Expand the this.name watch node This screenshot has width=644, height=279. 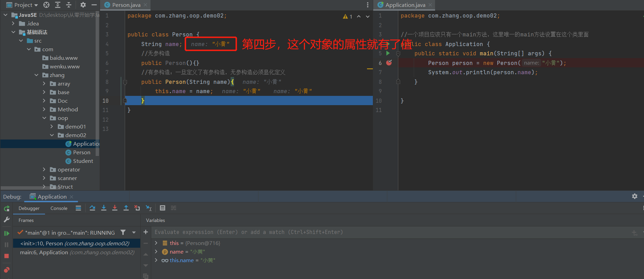(156, 260)
